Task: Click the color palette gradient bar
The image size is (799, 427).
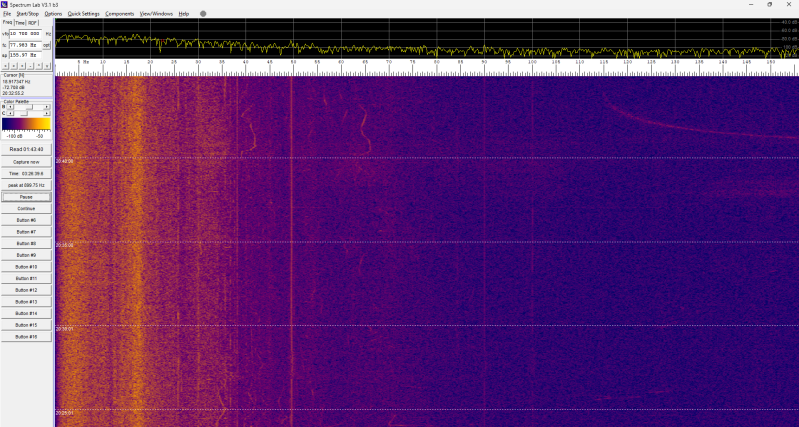Action: click(26, 124)
